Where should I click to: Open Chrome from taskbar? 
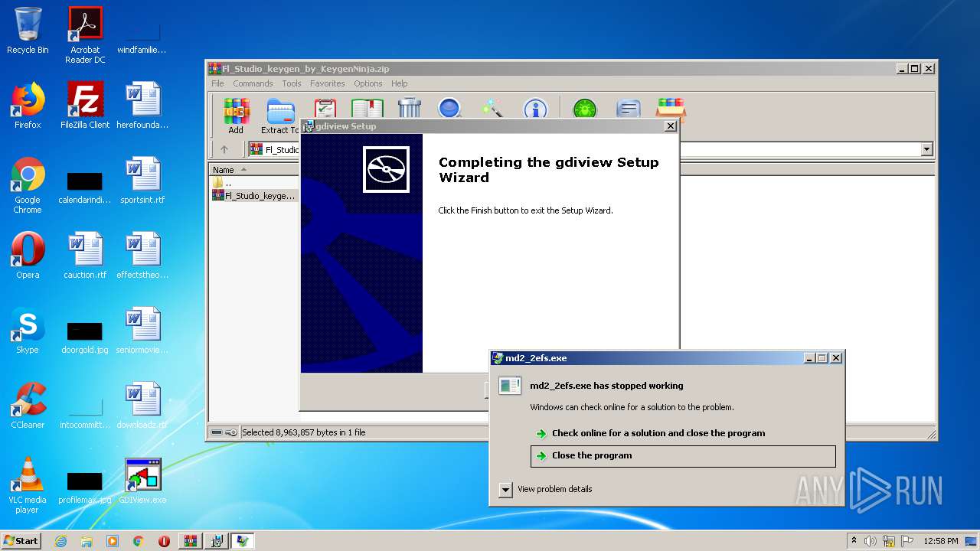coord(139,541)
